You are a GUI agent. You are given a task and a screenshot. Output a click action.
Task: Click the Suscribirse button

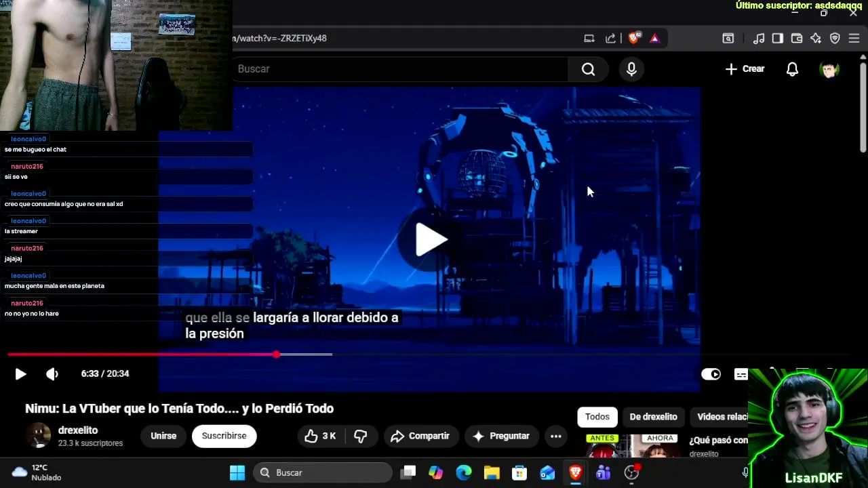click(x=224, y=436)
